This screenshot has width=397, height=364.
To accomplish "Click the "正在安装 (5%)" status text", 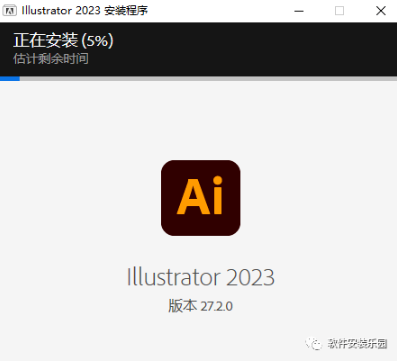I will point(63,40).
